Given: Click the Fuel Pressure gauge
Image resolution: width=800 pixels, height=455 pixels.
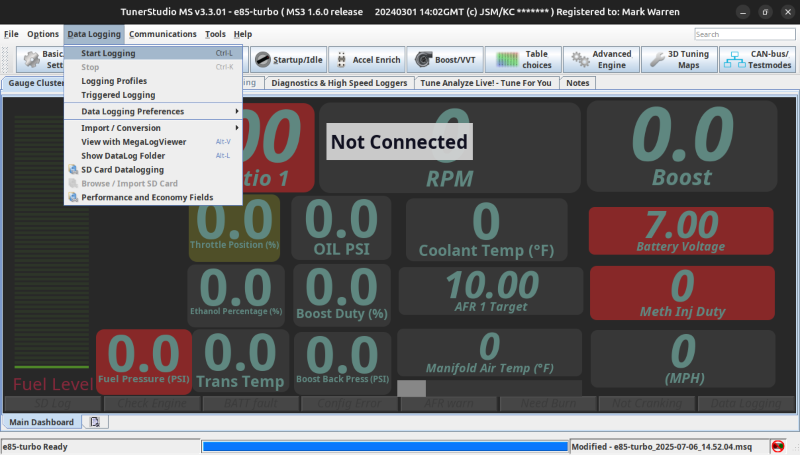Looking at the screenshot, I should [144, 362].
